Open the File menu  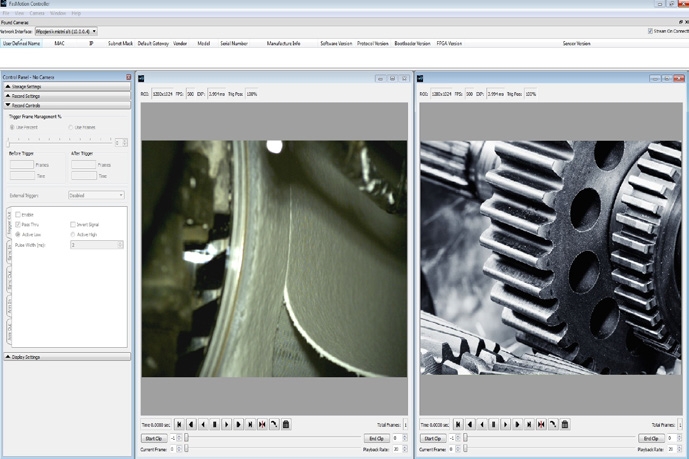pyautogui.click(x=6, y=13)
